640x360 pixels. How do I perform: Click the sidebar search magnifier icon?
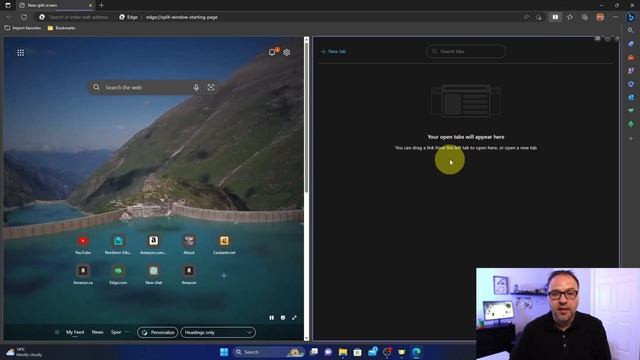click(x=631, y=30)
